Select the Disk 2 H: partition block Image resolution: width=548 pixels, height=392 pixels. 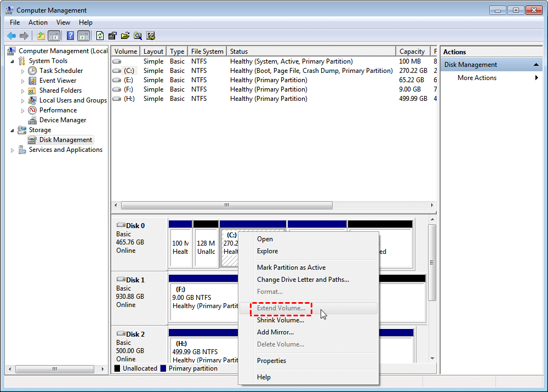204,350
